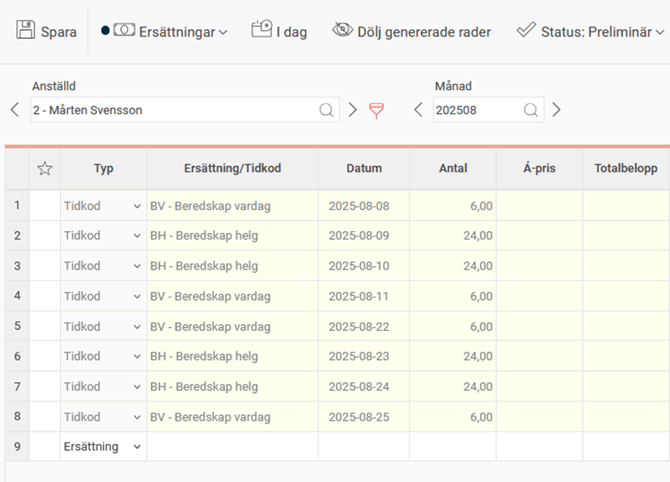Go to previous month with left arrow
The image size is (670, 482).
tap(419, 110)
